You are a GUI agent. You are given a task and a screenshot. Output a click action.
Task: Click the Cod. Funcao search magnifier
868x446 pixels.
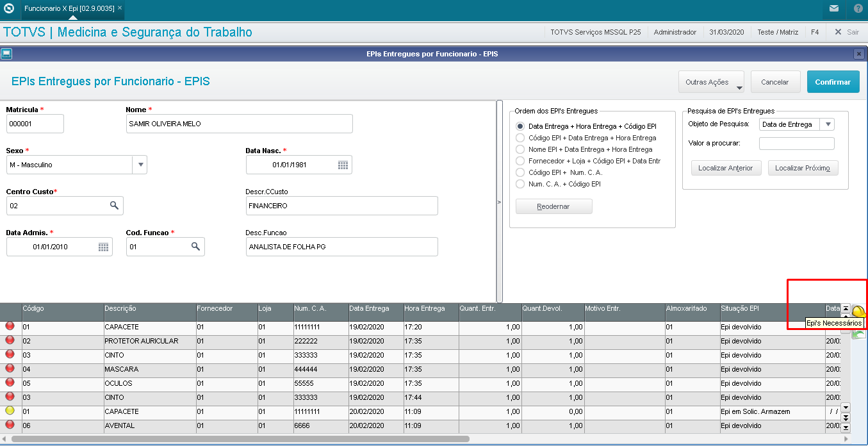pos(196,247)
